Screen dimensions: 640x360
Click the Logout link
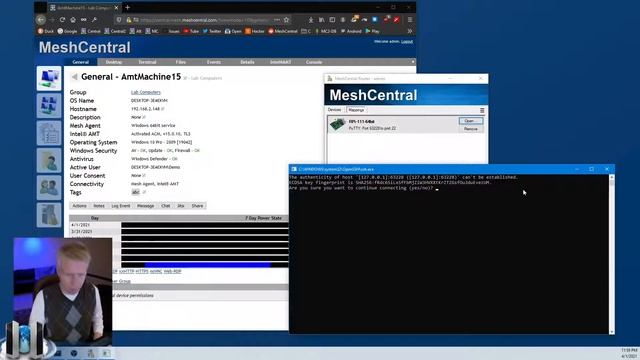tap(407, 42)
